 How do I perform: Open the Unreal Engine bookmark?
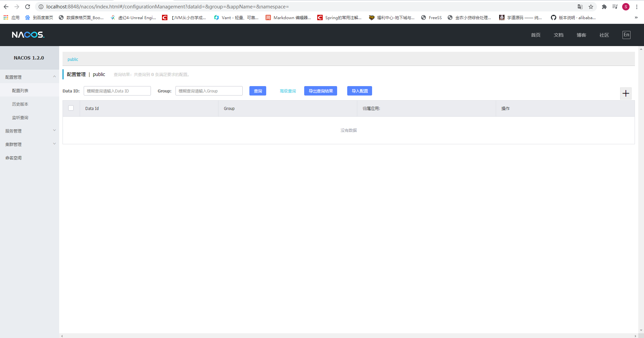(x=133, y=17)
